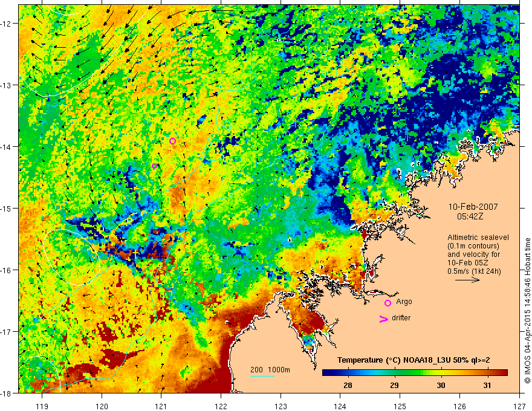
Task: Click the 'Argo' legend label
Action: pyautogui.click(x=404, y=302)
